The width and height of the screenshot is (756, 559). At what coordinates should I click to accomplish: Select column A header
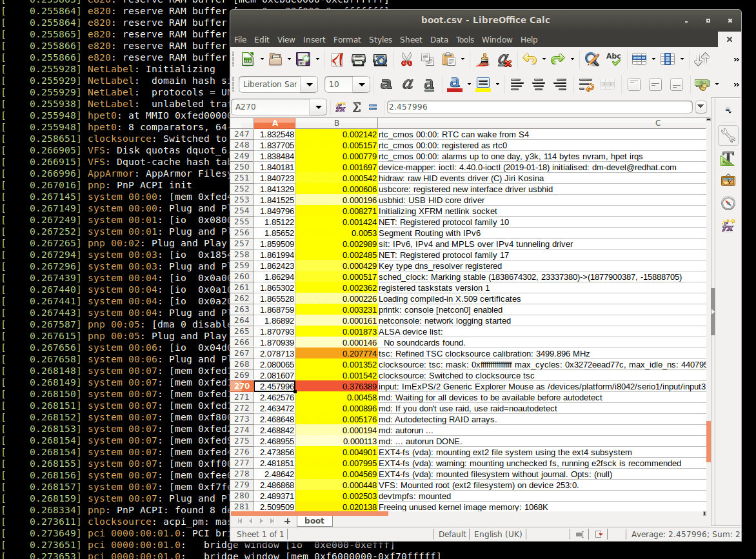click(275, 123)
